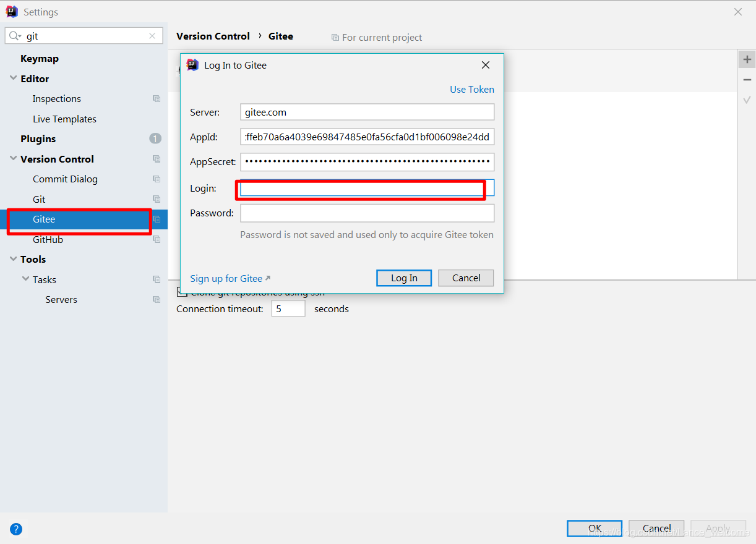Click the For current project icon

(335, 38)
